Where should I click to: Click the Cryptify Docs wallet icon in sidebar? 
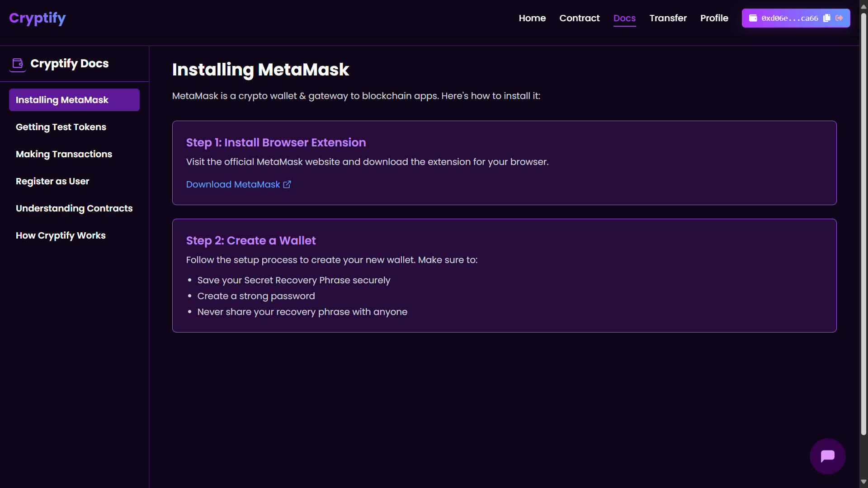coord(18,64)
